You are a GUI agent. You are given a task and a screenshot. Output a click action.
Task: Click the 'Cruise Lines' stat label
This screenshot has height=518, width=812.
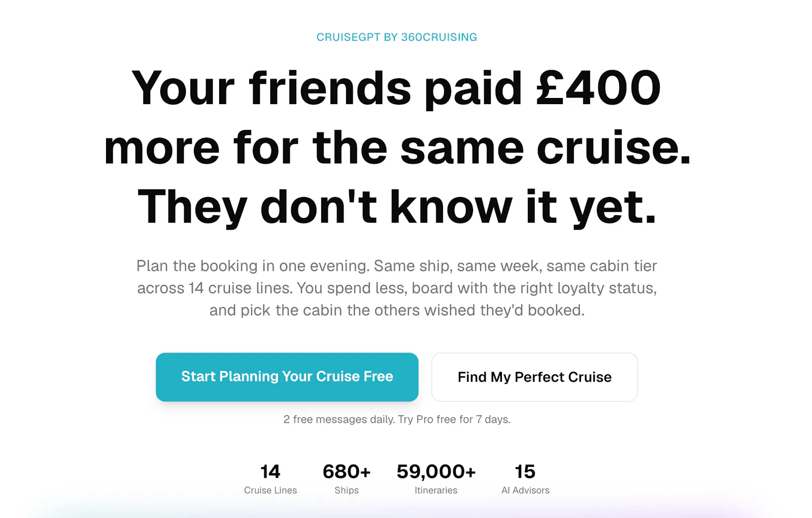coord(270,490)
